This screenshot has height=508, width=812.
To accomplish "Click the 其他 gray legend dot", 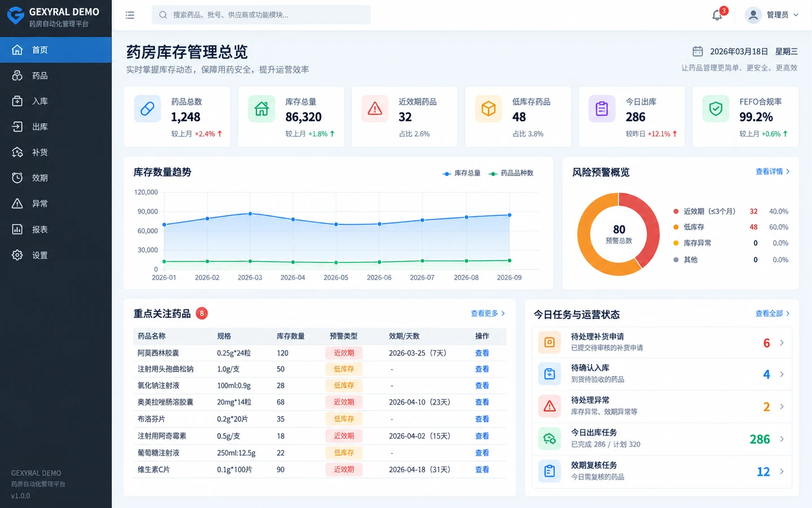I will coord(676,260).
